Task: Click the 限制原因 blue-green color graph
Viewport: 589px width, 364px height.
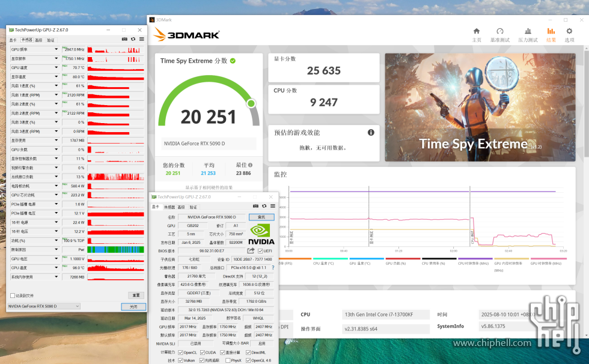Action: 115,249
